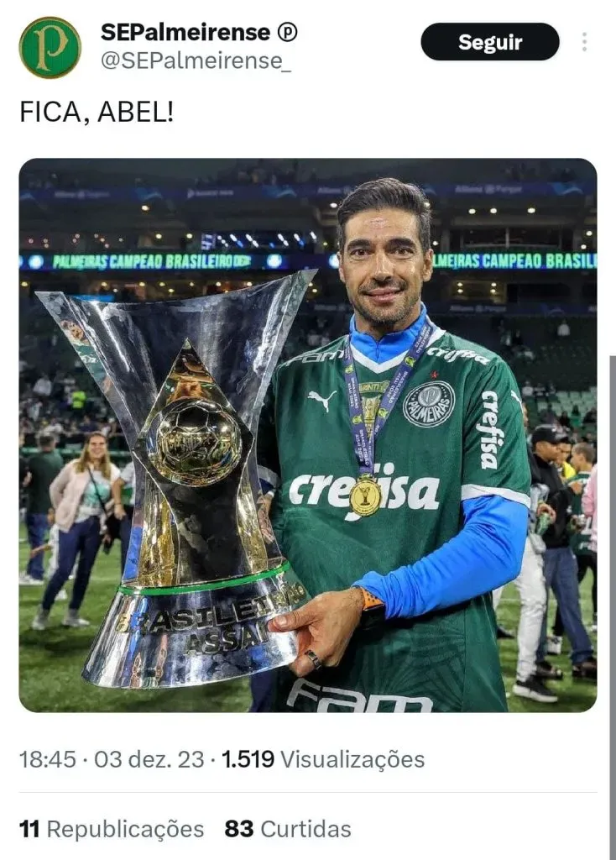Open the 03 dez. 23 date link

(x=149, y=759)
